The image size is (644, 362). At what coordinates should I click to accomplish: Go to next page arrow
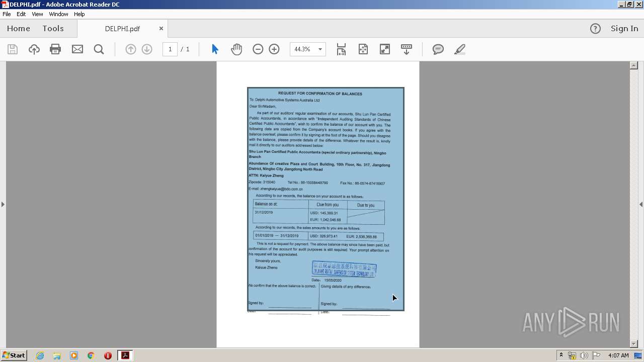point(147,49)
